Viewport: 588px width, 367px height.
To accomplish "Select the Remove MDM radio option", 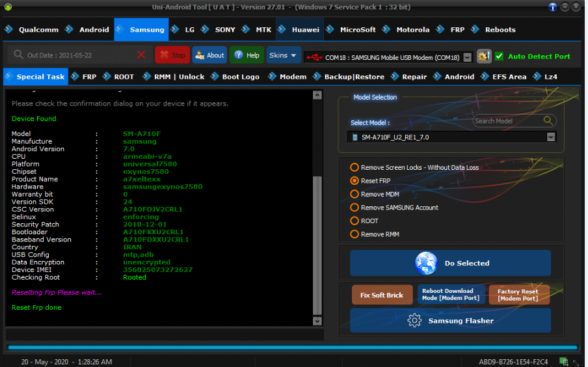I will (x=354, y=194).
